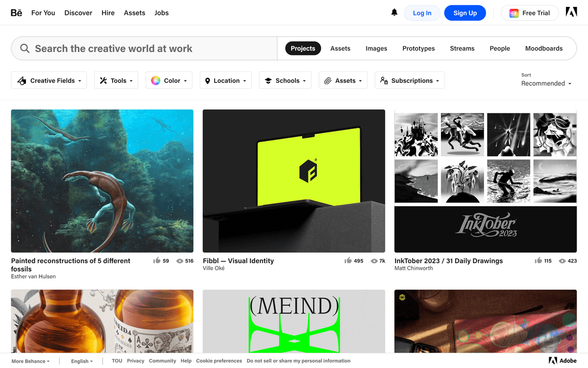Click the Sign Up button
588x368 pixels.
[x=465, y=13]
